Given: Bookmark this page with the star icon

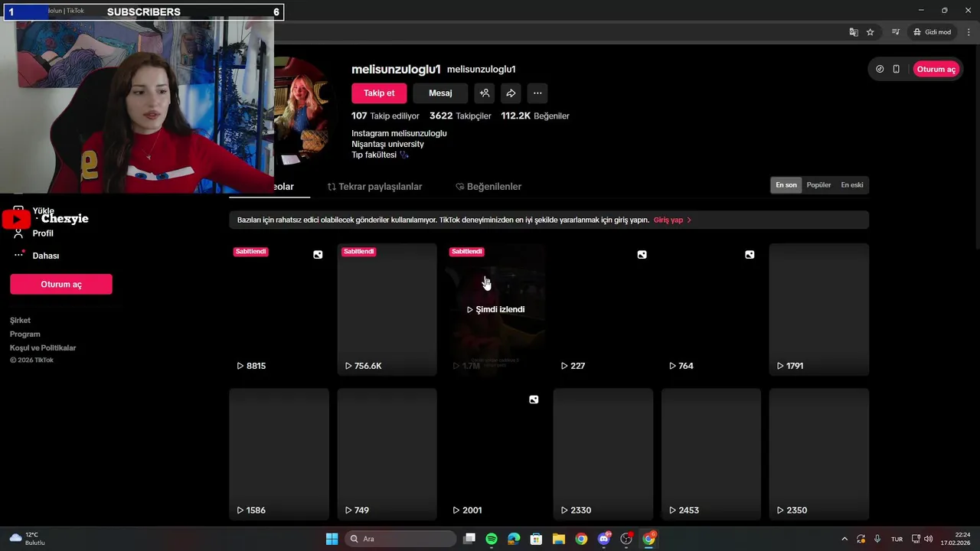Looking at the screenshot, I should click(871, 32).
